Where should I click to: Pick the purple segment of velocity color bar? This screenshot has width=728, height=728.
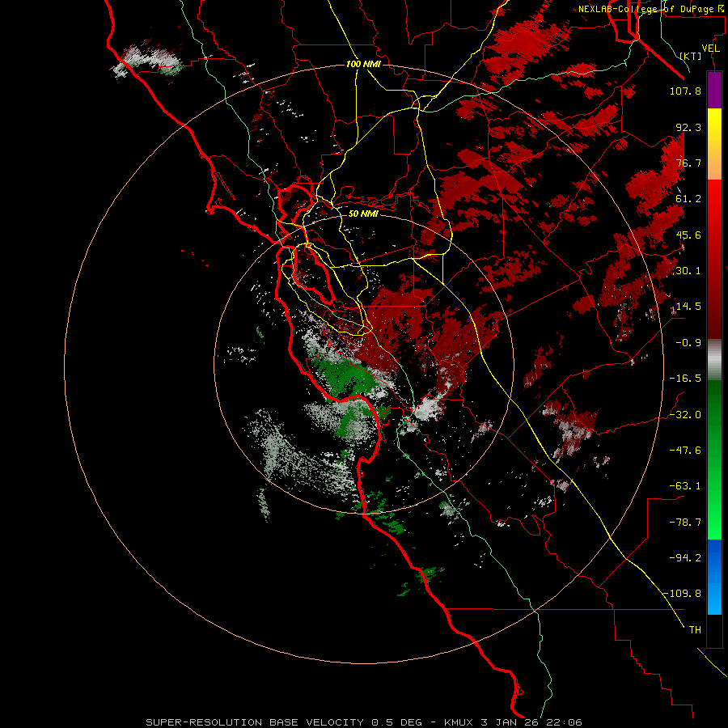[x=714, y=90]
